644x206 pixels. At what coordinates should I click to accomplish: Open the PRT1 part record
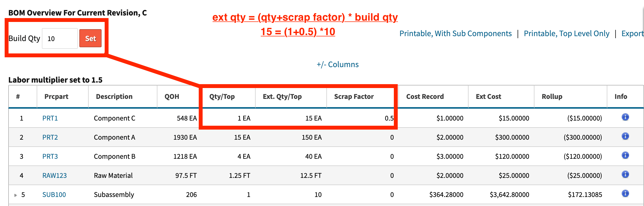point(50,118)
